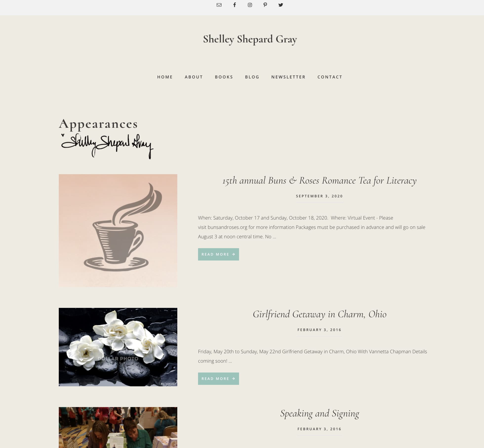Open the Speaking and Signing post title
This screenshot has height=448, width=484.
pos(320,413)
